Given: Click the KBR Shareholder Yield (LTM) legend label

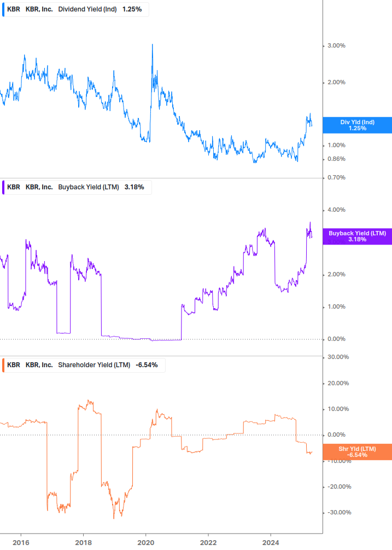Looking at the screenshot, I should [x=83, y=365].
